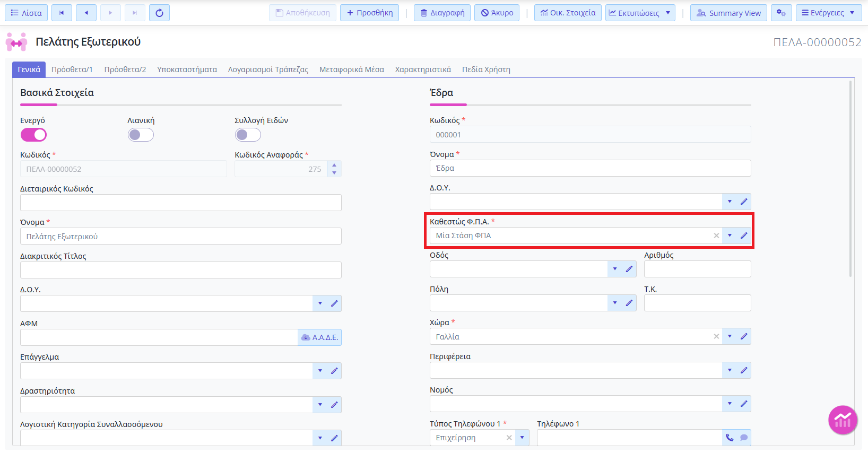Go to the first record arrow
Viewport: 868px width, 453px height.
click(62, 13)
